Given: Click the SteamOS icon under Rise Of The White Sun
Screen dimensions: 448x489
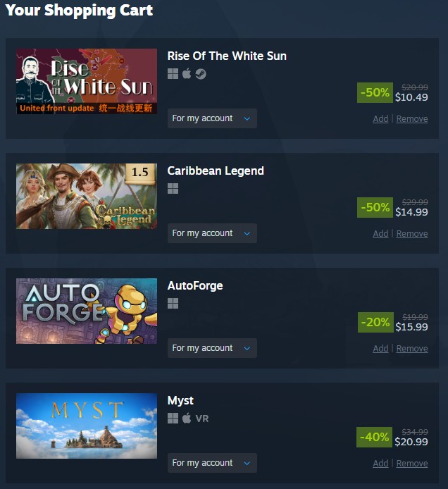Looking at the screenshot, I should [201, 74].
